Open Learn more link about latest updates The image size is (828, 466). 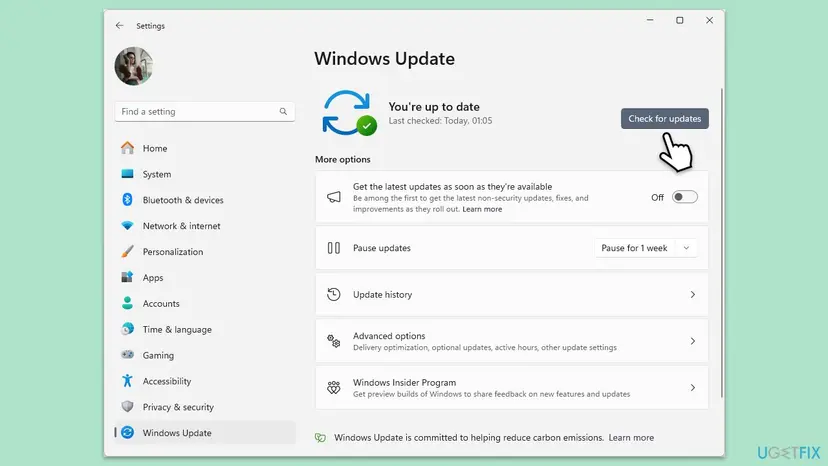(x=482, y=209)
